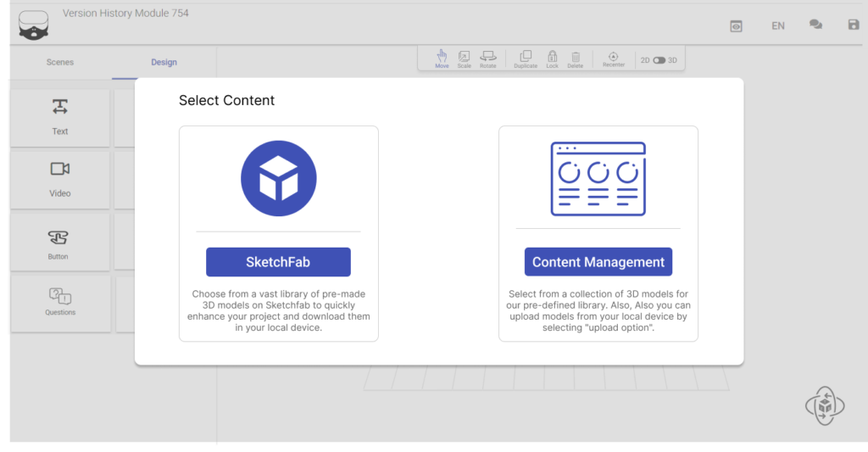Select the Rotate tool

[x=487, y=59]
